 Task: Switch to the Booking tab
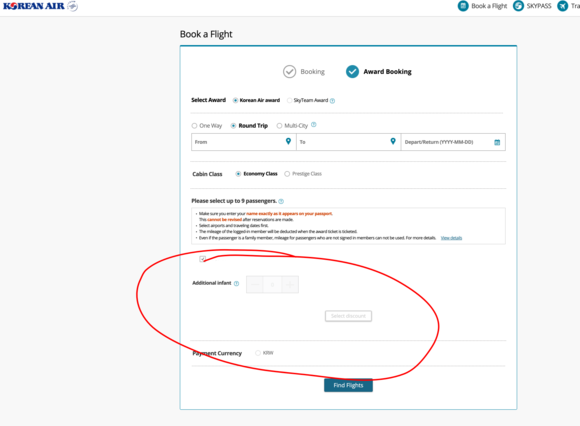pos(304,72)
